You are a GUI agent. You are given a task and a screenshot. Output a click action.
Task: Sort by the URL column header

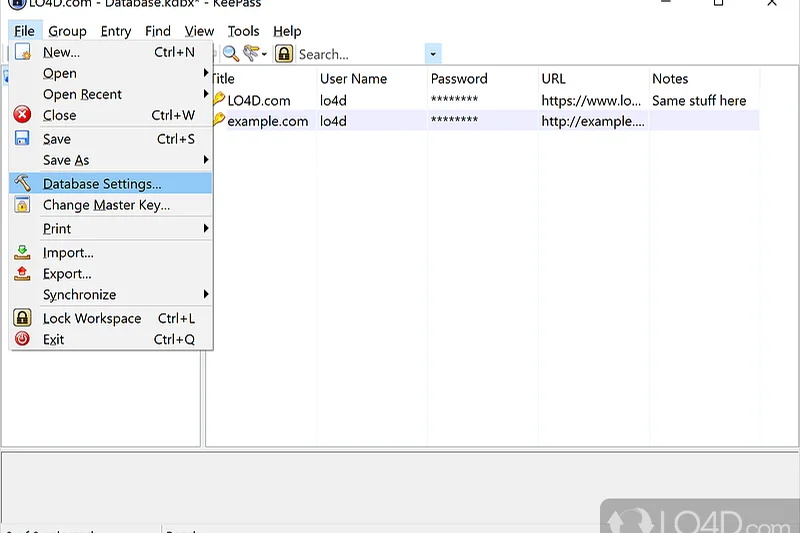[593, 79]
